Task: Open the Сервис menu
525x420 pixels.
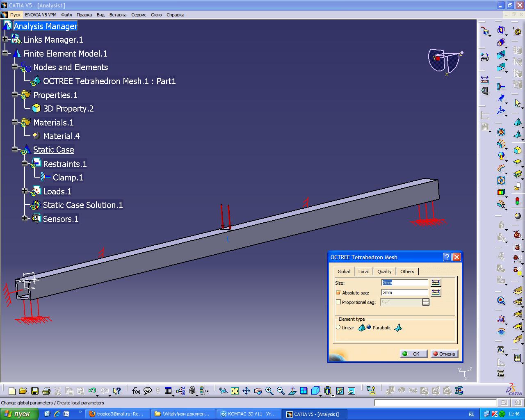Action: coord(139,15)
